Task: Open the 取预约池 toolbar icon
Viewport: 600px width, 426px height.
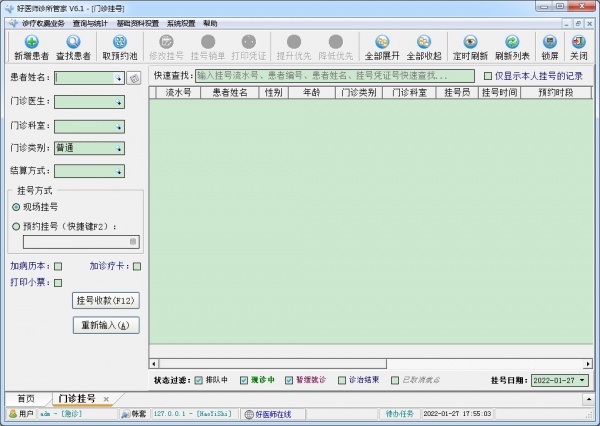Action: [x=120, y=42]
